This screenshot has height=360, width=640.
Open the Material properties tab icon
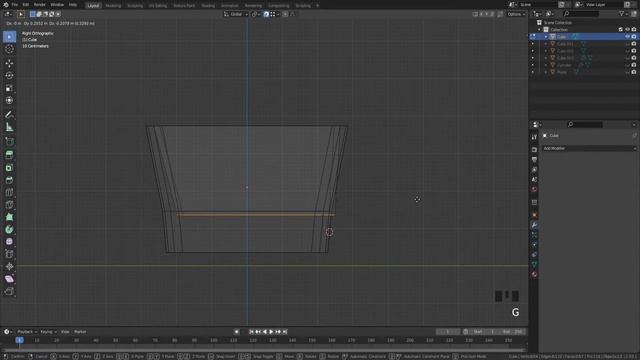click(534, 274)
